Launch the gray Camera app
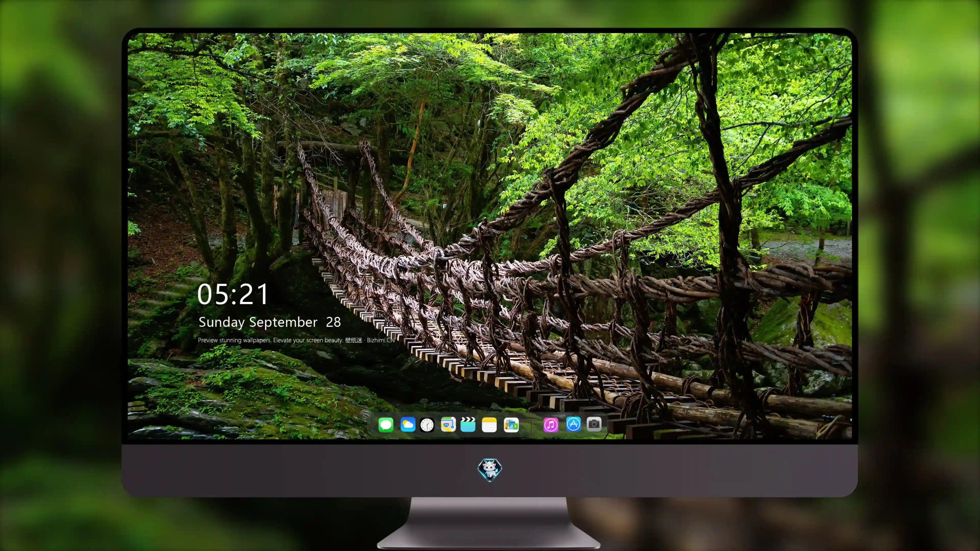 click(x=594, y=424)
